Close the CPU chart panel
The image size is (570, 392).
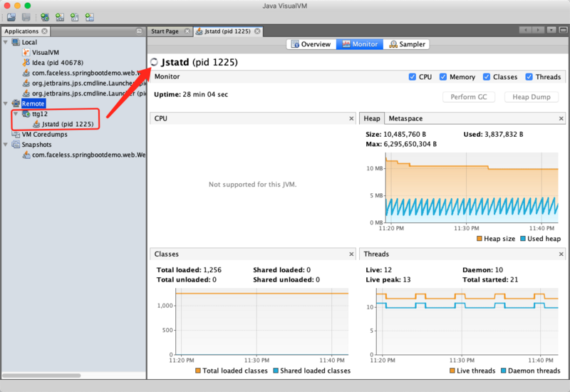351,118
